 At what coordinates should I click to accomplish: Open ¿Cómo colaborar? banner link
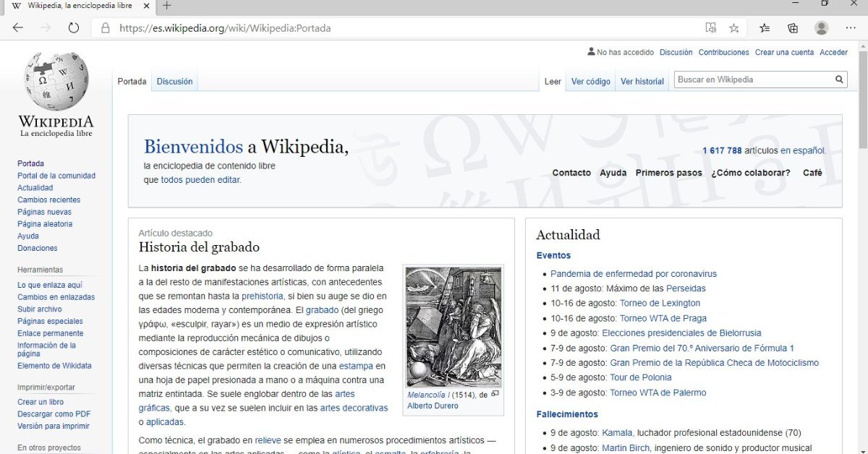tap(750, 173)
